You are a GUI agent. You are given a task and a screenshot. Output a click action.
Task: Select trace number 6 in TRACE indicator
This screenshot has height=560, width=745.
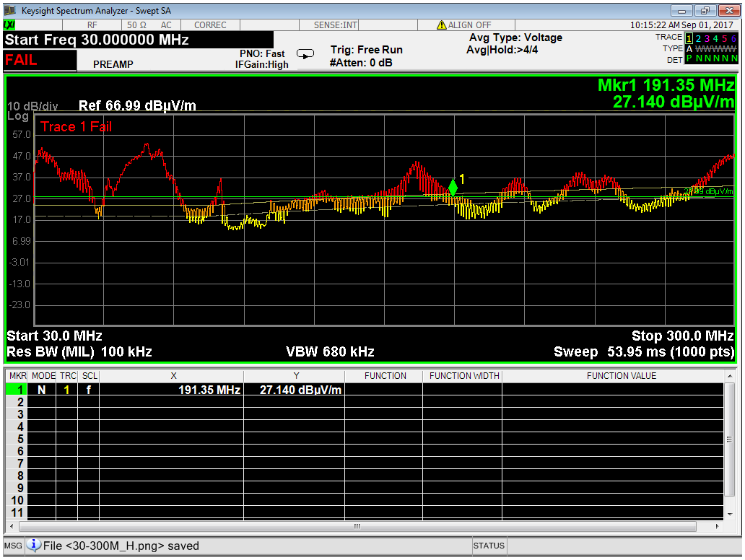click(x=733, y=38)
